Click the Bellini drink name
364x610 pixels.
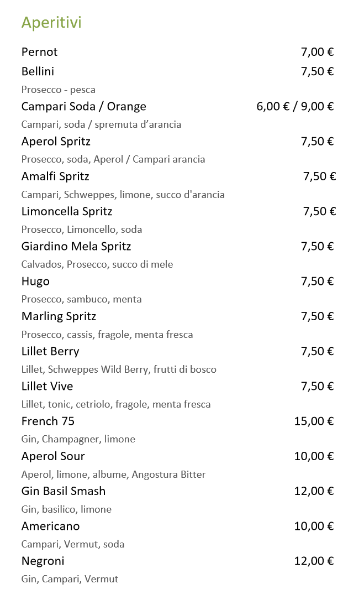[x=38, y=71]
